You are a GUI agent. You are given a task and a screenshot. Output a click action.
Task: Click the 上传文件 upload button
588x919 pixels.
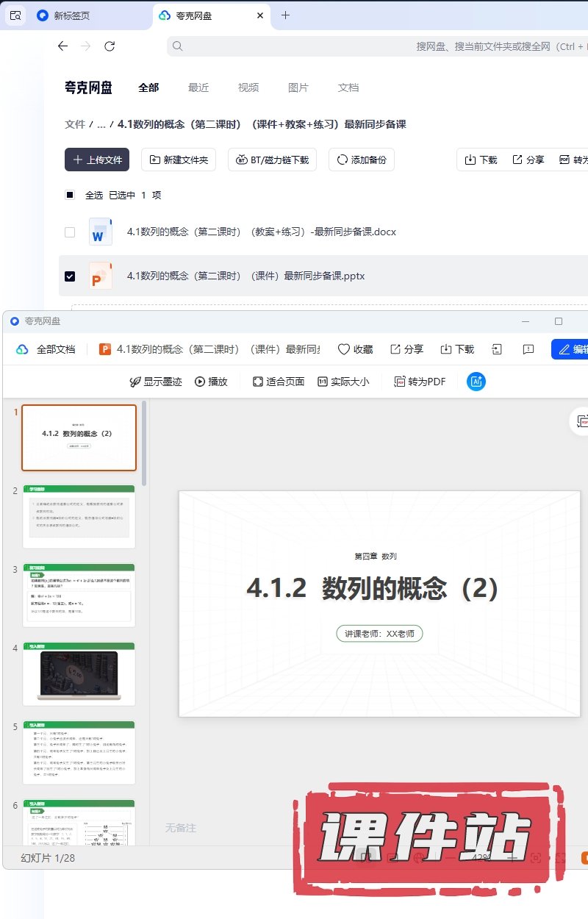point(97,160)
